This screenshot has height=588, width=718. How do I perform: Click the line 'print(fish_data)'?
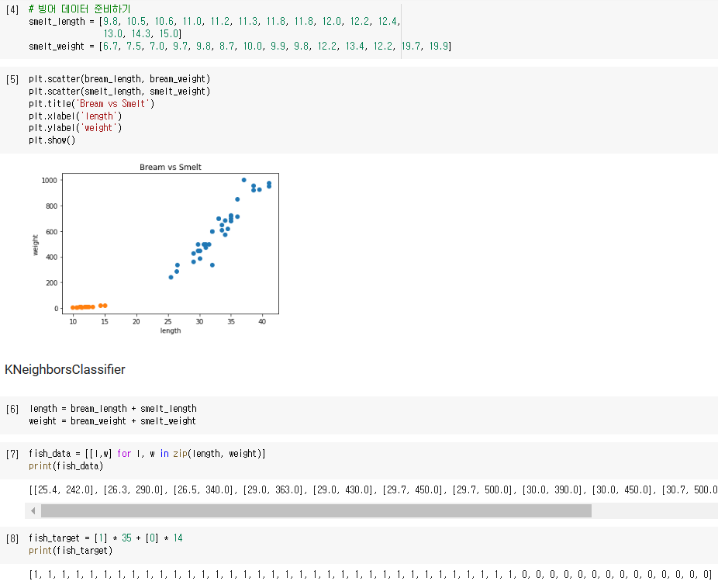66,465
